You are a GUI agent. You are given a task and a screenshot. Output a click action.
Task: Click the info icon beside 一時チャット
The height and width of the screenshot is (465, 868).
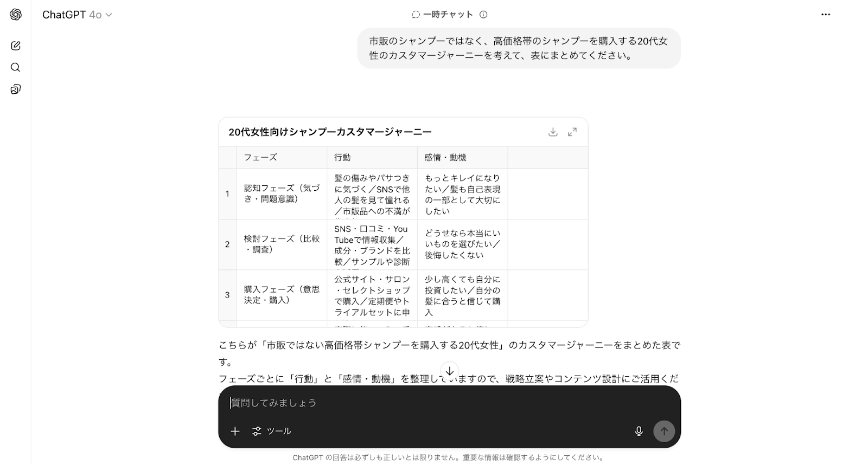(x=483, y=15)
